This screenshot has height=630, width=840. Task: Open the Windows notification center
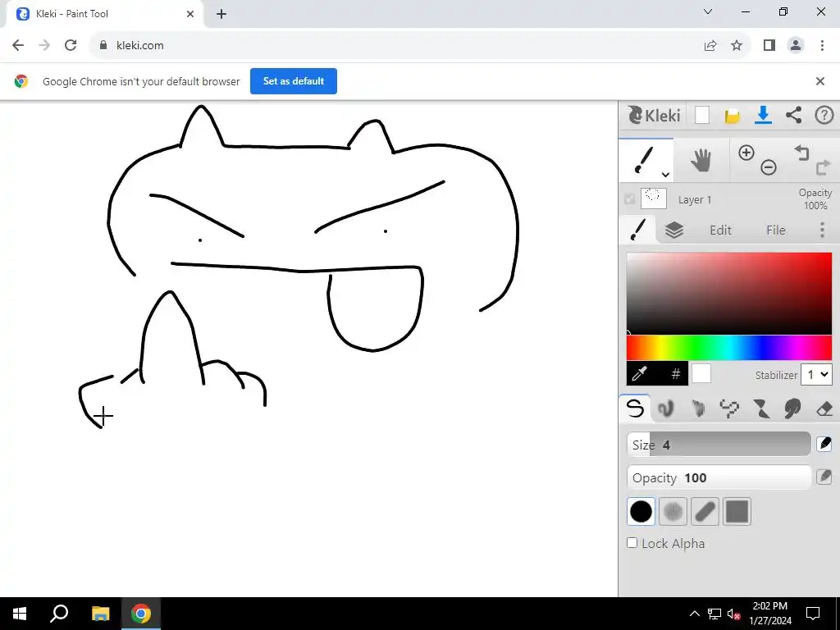click(813, 614)
